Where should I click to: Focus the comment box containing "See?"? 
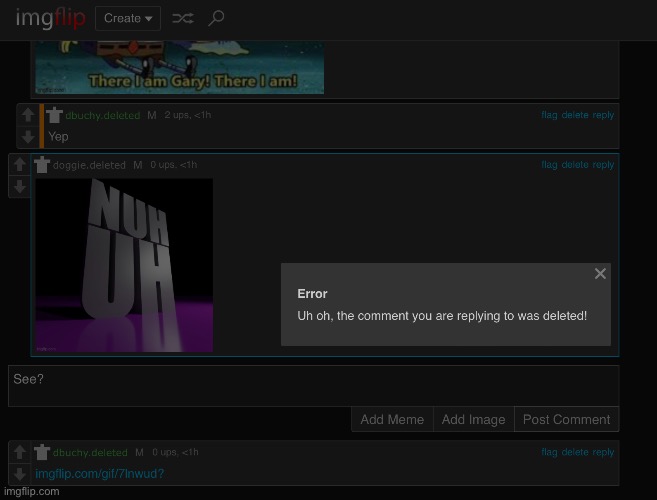tap(313, 386)
